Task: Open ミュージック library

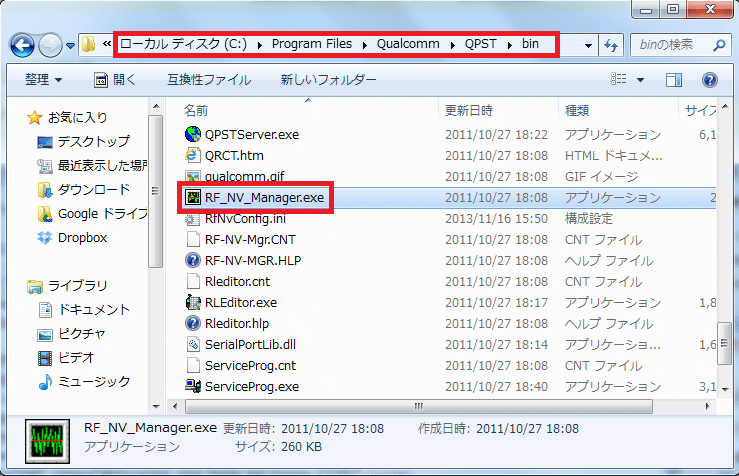Action: 93,382
